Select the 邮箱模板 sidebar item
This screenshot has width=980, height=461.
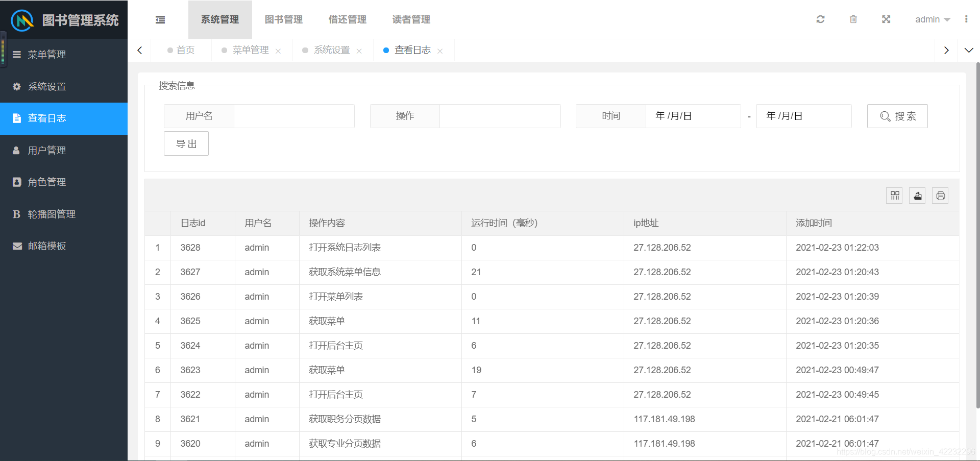pos(47,246)
